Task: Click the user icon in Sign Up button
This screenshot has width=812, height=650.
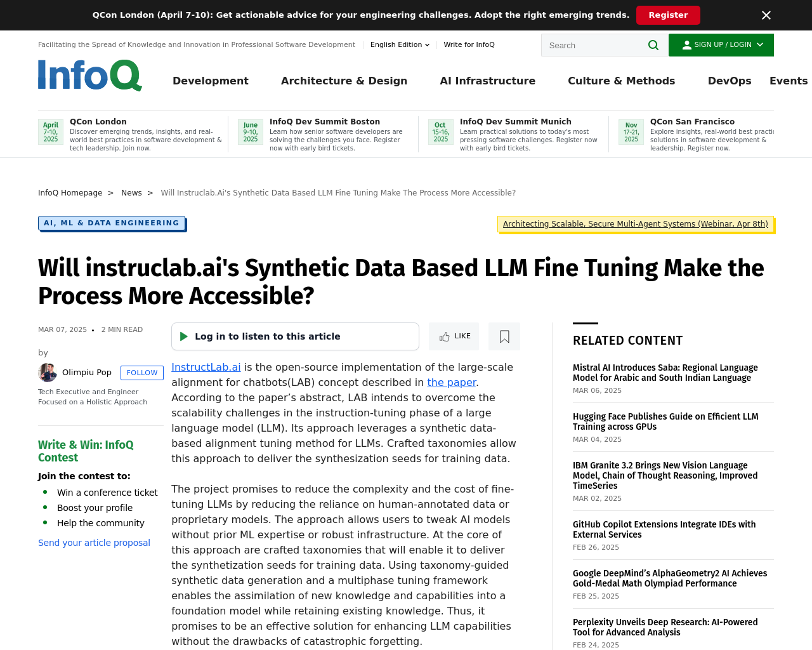Action: [x=686, y=45]
